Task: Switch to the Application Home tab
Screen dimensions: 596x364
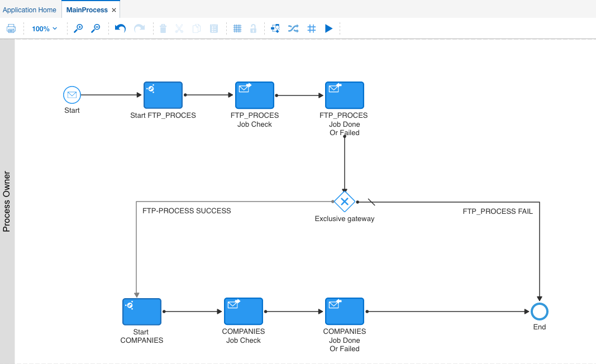Action: pyautogui.click(x=30, y=10)
